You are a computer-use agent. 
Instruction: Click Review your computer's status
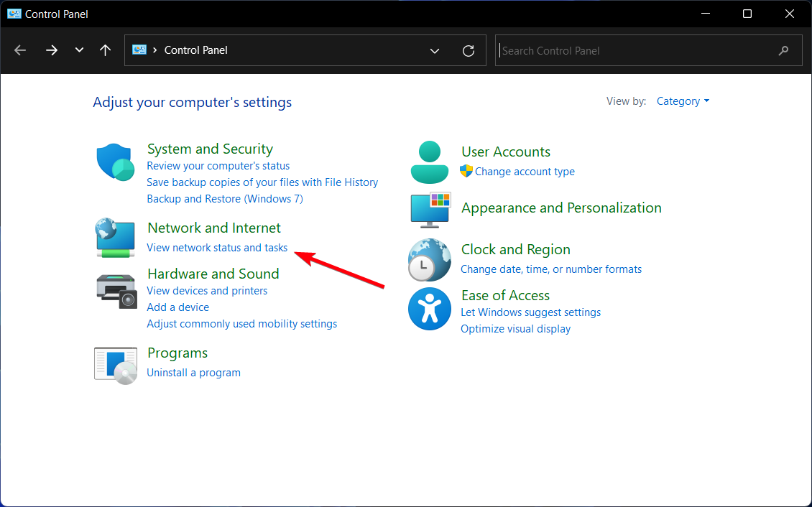tap(218, 166)
